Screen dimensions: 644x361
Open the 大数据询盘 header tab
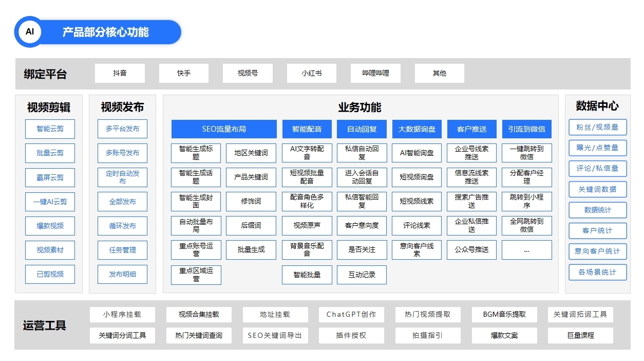coord(416,129)
